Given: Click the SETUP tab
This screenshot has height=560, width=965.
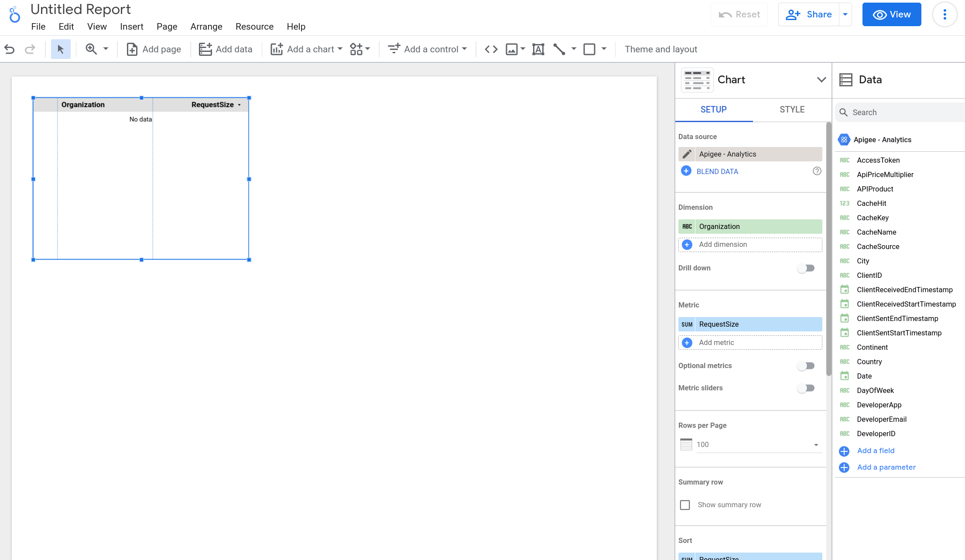Looking at the screenshot, I should pyautogui.click(x=713, y=109).
